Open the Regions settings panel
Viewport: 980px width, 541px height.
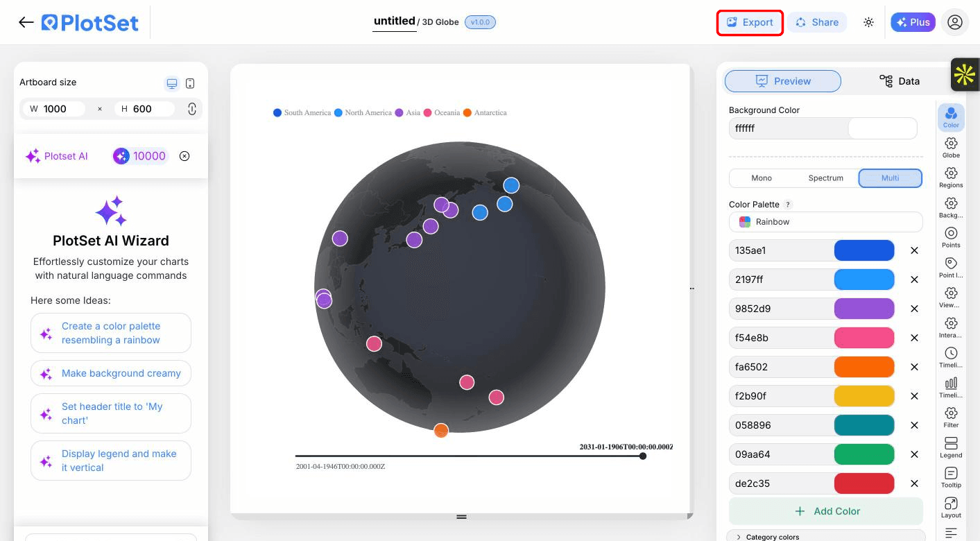(x=951, y=177)
